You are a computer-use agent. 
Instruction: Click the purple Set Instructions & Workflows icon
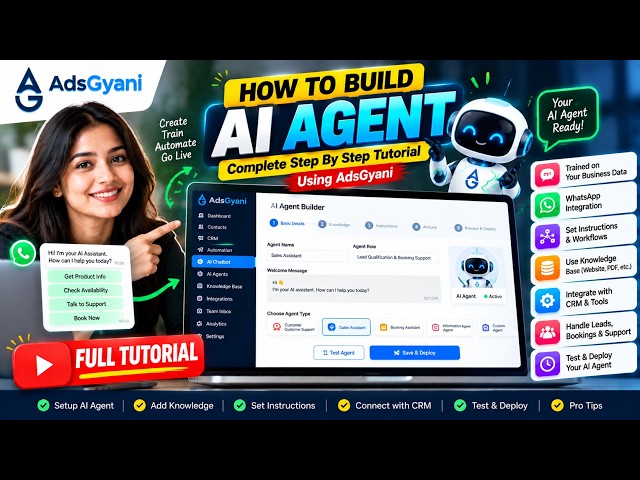(547, 236)
